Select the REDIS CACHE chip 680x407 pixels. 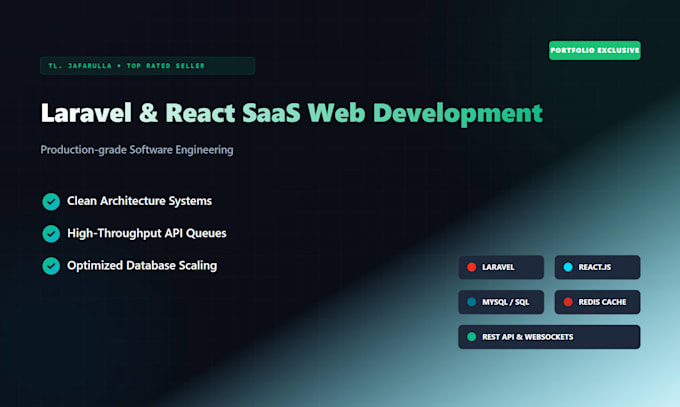pyautogui.click(x=597, y=302)
